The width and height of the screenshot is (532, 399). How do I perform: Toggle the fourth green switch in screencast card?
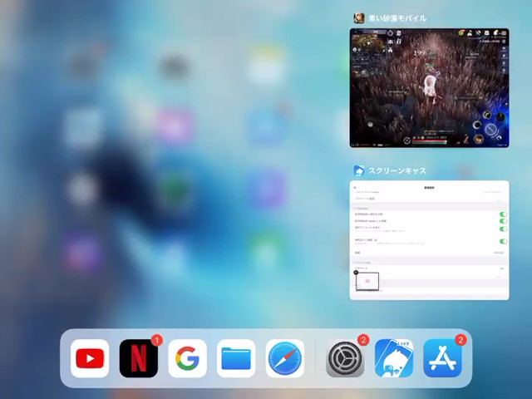click(503, 241)
